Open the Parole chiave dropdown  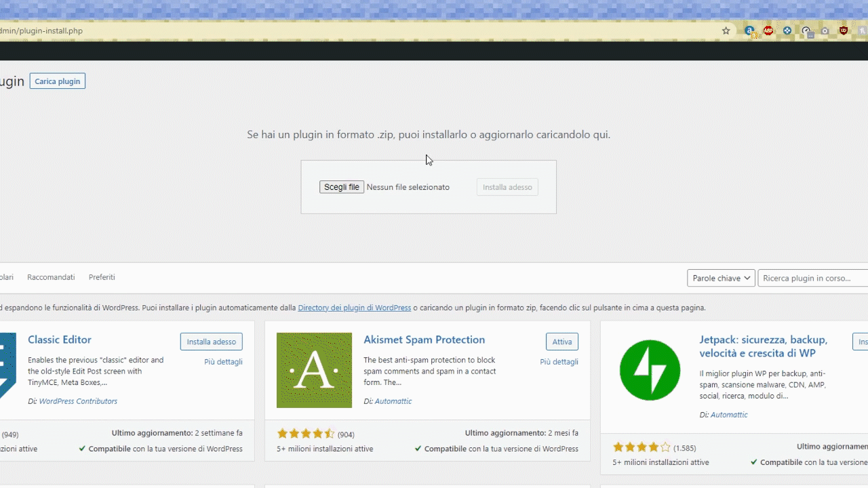coord(720,278)
